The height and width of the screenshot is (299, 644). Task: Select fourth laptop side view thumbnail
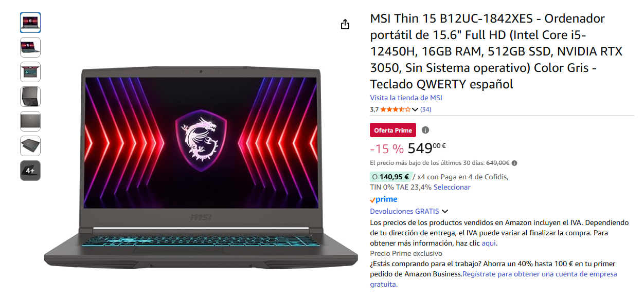click(30, 97)
